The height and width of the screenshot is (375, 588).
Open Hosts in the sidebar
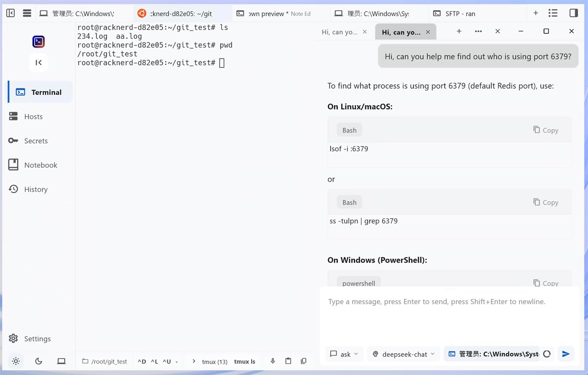40,116
